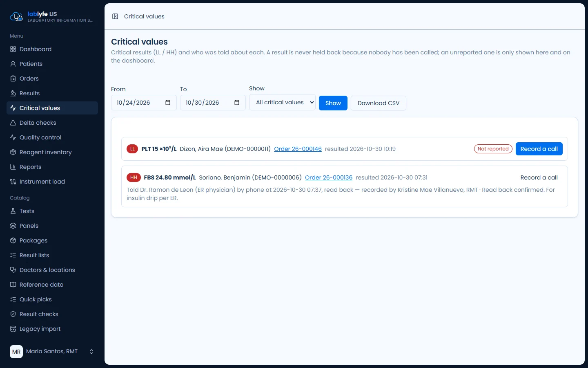The height and width of the screenshot is (368, 588).
Task: Open the To date calendar picker icon
Action: [x=237, y=103]
